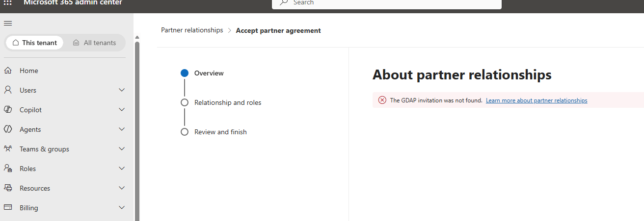This screenshot has height=221, width=644.
Task: Expand the Resources menu chevron
Action: [x=122, y=188]
